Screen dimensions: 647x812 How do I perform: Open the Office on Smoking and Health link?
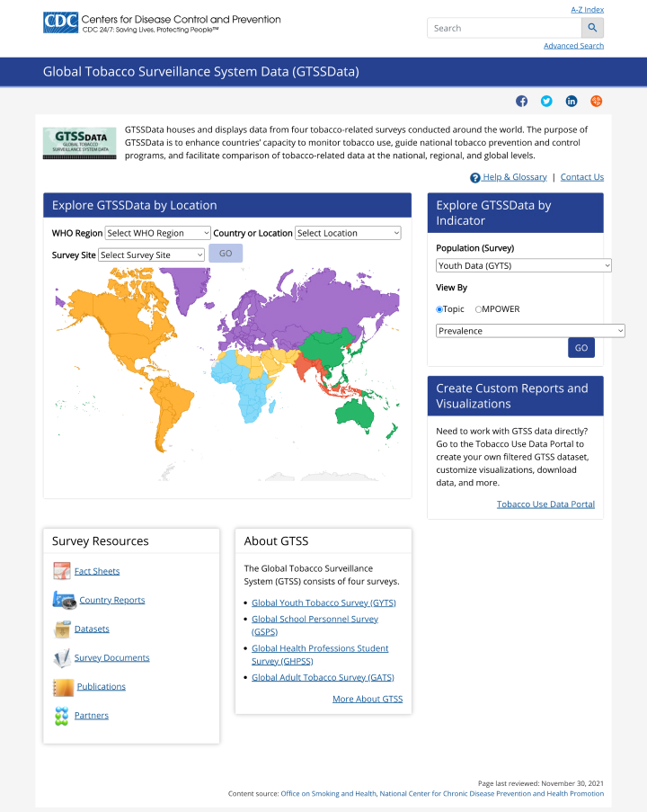coord(329,793)
